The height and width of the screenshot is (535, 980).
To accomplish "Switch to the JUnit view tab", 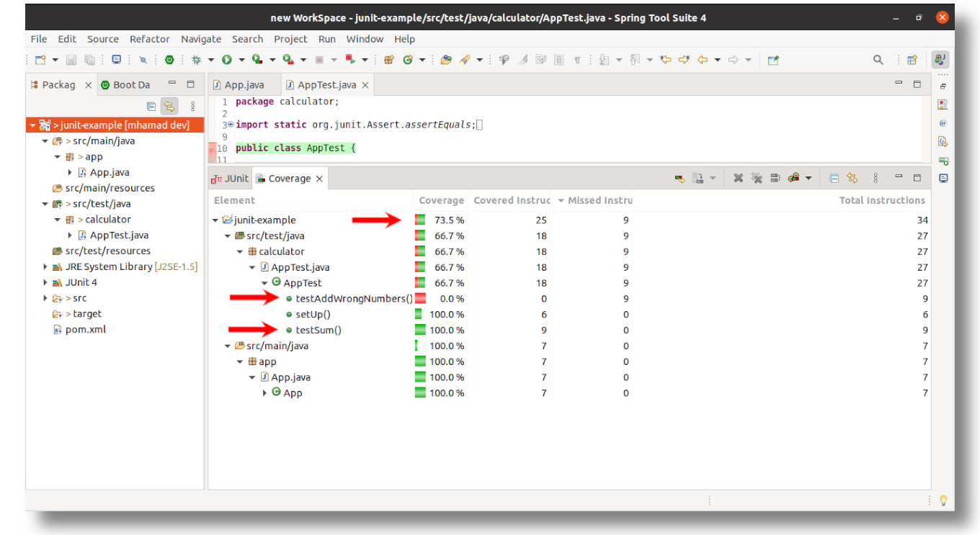I will 231,179.
